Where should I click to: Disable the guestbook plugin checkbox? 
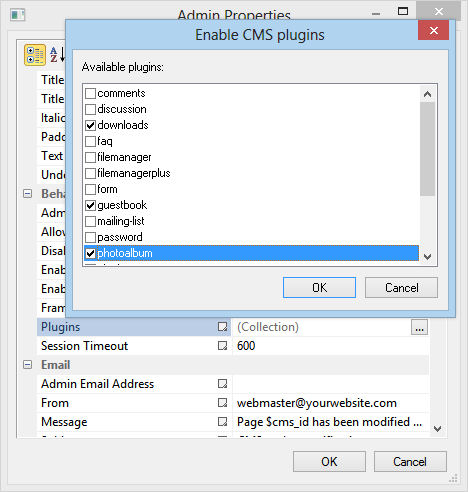(90, 205)
